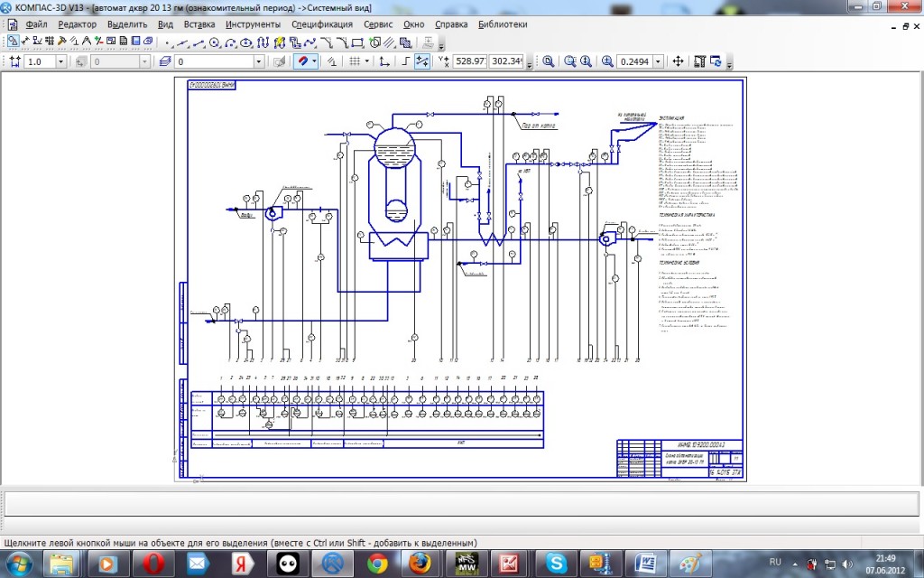This screenshot has width=924, height=578.
Task: Open the Окно menu
Action: [x=413, y=24]
